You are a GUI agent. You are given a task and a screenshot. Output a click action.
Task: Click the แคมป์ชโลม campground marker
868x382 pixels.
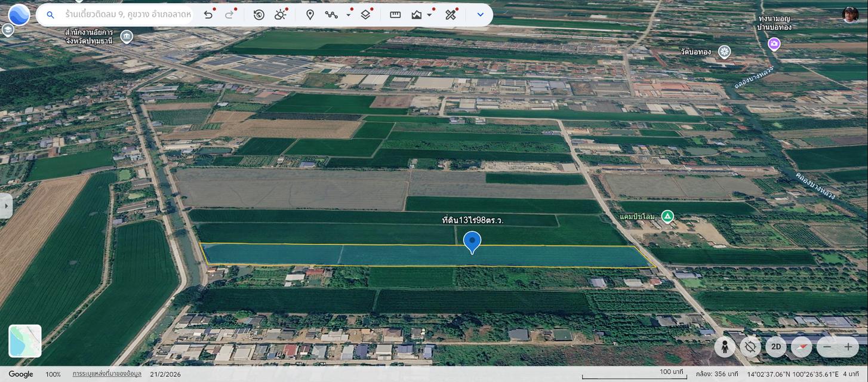pyautogui.click(x=667, y=216)
